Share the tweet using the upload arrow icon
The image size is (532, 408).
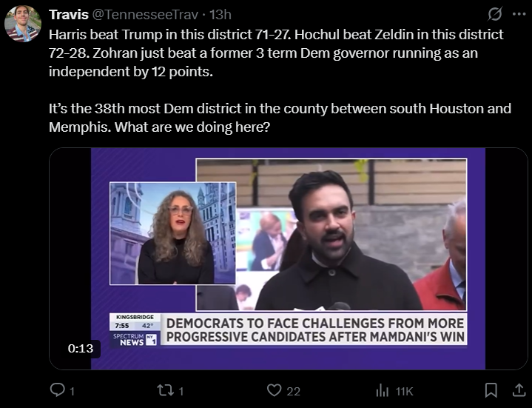[x=519, y=390]
